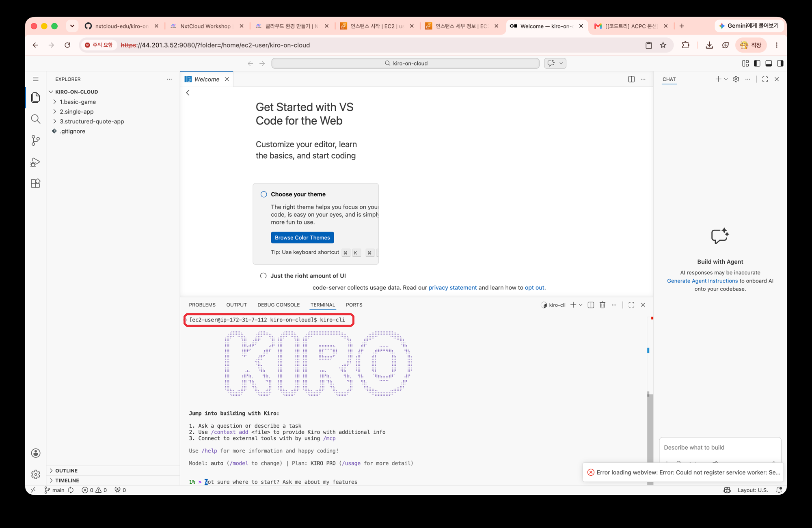The image size is (812, 528).
Task: Click the main branch in status bar
Action: [54, 490]
